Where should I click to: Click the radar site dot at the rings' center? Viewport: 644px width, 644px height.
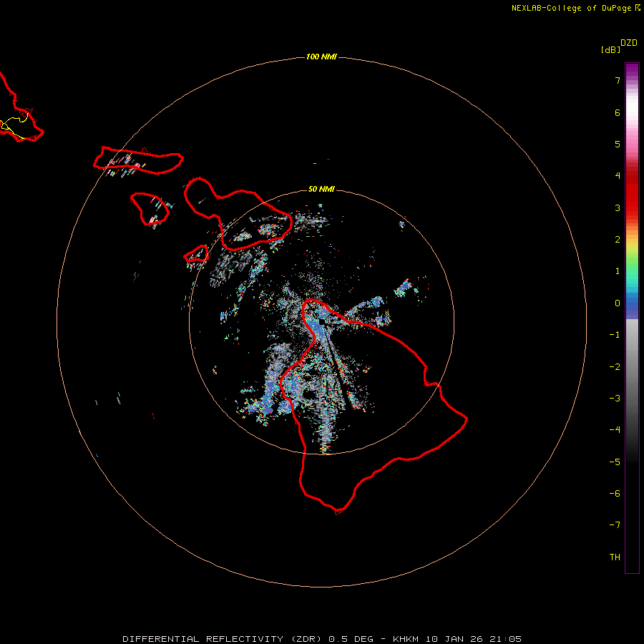321,321
